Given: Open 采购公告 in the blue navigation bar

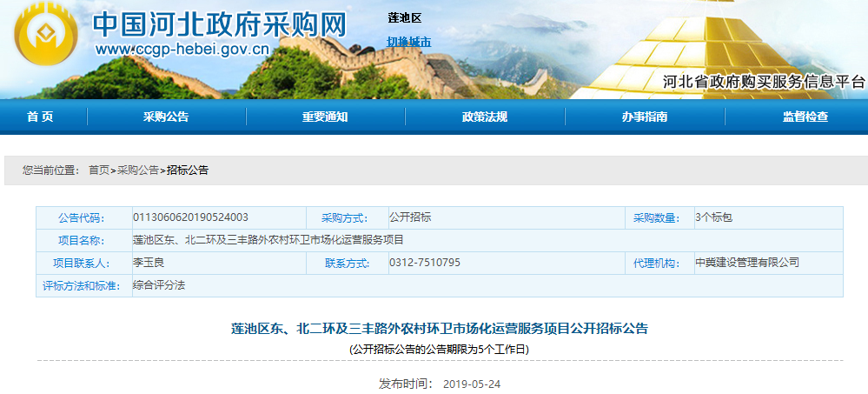Looking at the screenshot, I should (x=166, y=117).
